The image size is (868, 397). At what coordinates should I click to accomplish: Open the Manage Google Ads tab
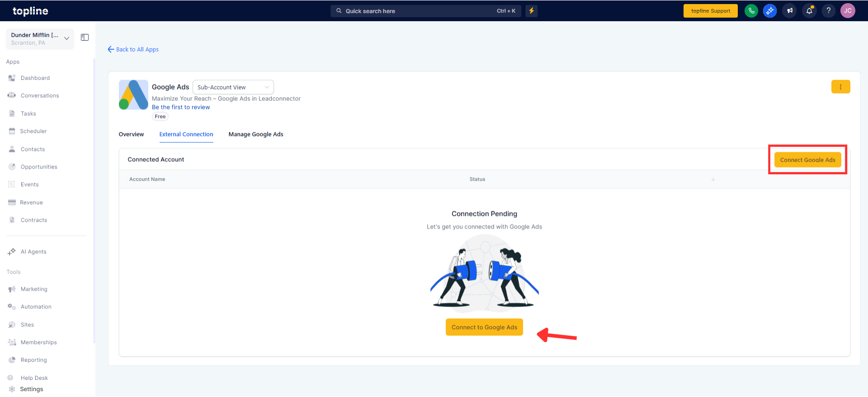point(256,134)
